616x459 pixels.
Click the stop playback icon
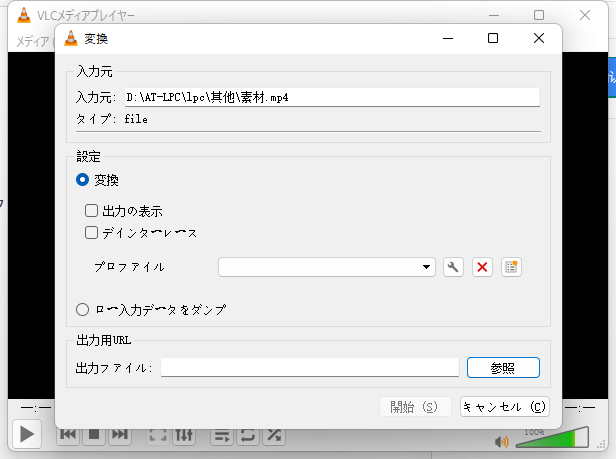(94, 435)
